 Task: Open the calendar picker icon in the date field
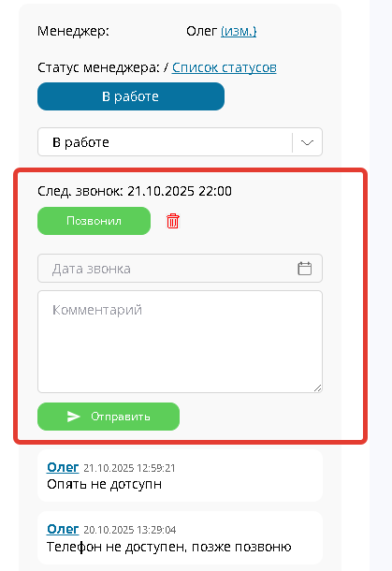[x=305, y=269]
